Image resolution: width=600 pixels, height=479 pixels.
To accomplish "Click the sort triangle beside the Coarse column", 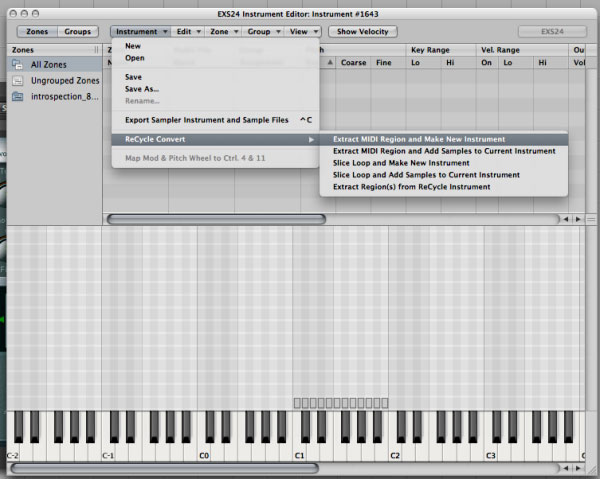I will 330,62.
